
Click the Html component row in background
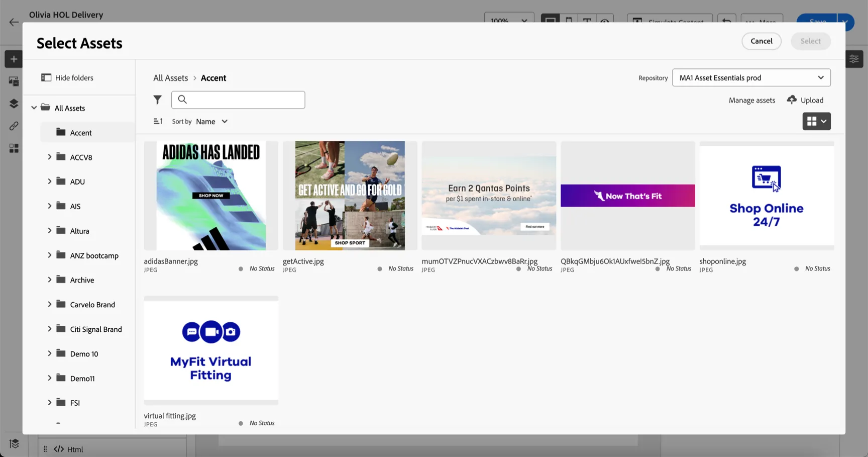(112, 448)
